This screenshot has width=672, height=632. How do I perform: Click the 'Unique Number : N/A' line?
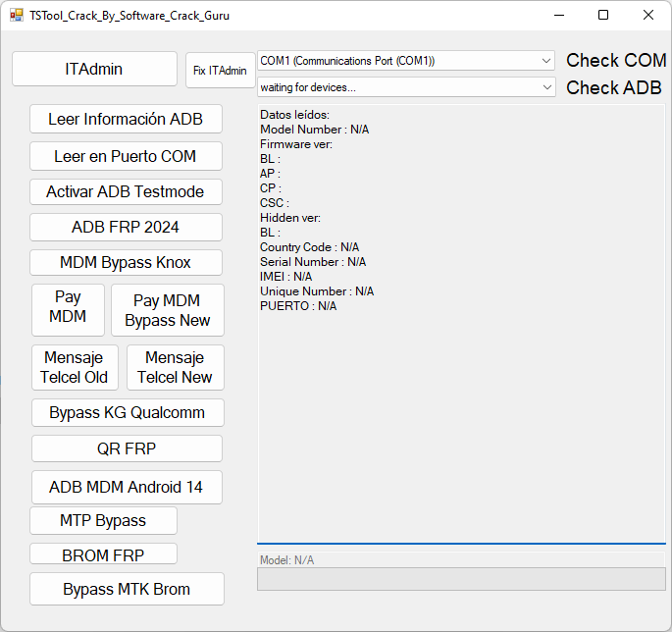(317, 291)
